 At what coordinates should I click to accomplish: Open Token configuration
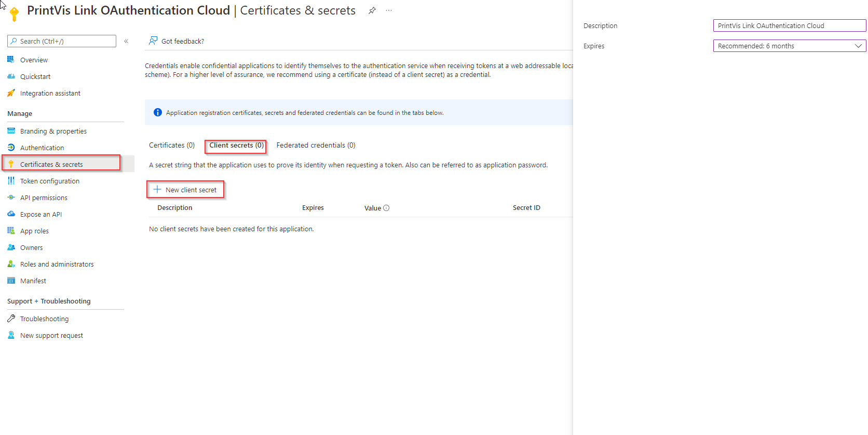pos(49,181)
